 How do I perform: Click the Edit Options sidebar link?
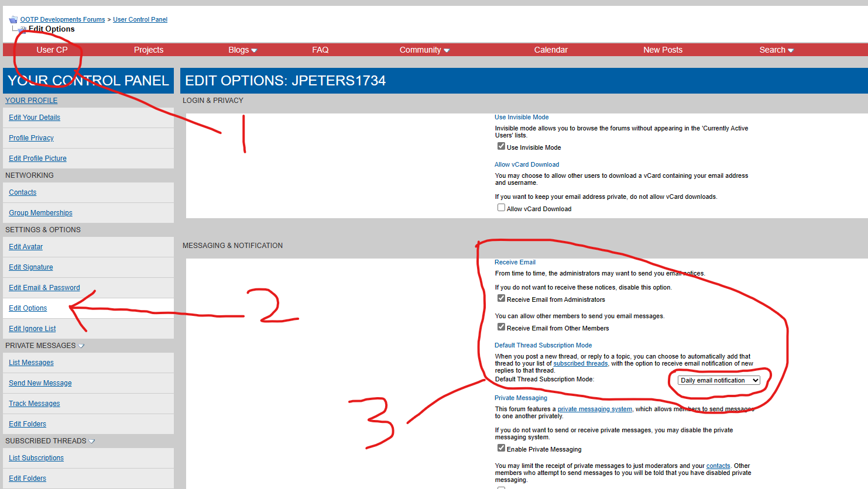(28, 308)
